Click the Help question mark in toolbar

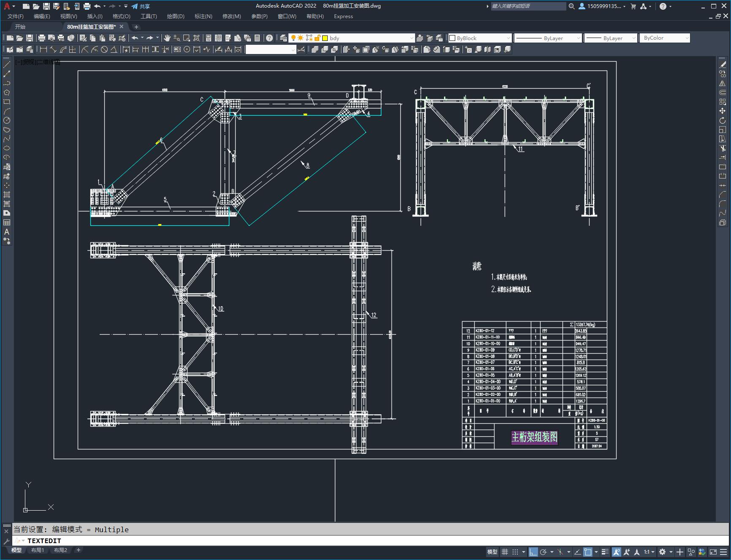(x=269, y=38)
